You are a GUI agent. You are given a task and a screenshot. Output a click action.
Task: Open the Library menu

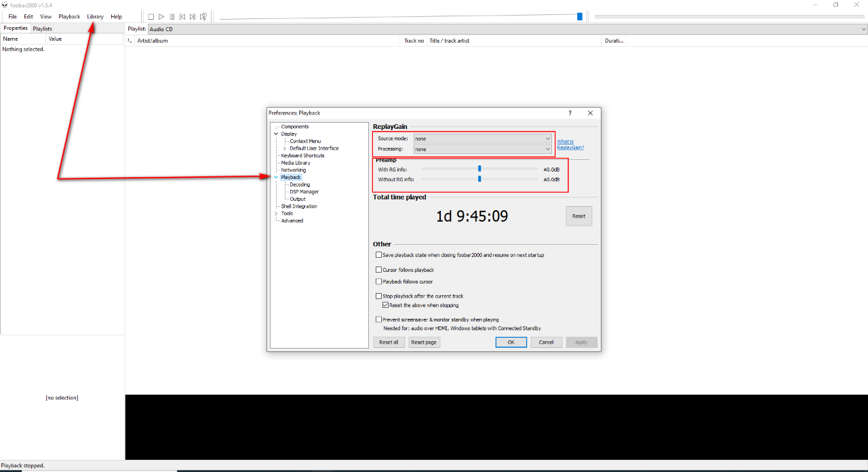click(x=95, y=16)
